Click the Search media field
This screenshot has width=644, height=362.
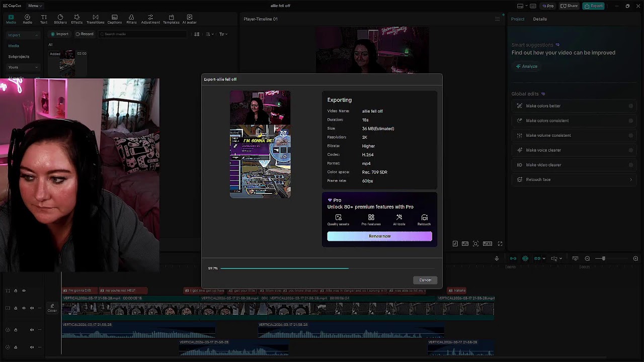142,34
